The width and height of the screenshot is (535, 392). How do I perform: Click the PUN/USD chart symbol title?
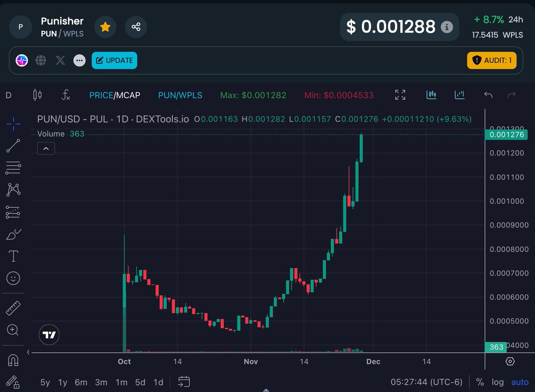[x=113, y=119]
